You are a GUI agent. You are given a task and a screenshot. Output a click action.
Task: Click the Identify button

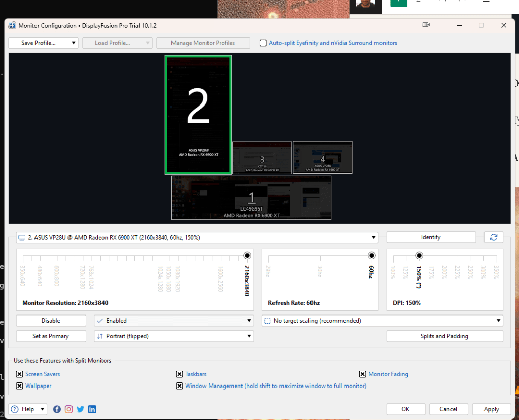pos(431,237)
